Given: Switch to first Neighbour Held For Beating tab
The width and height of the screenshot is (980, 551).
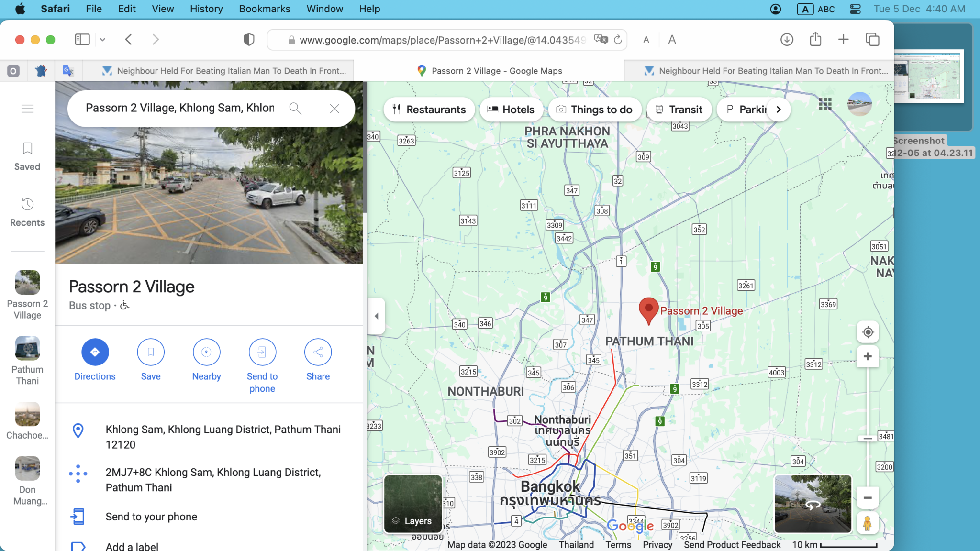Looking at the screenshot, I should click(x=218, y=71).
